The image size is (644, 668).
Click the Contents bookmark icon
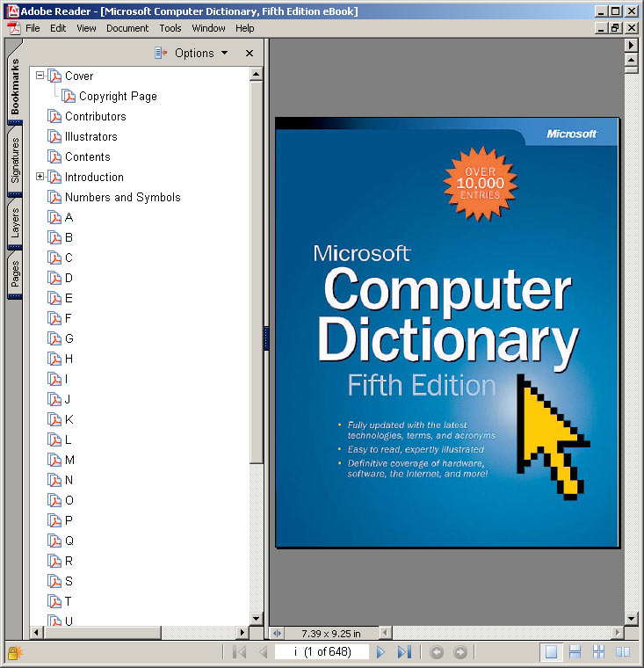[54, 156]
